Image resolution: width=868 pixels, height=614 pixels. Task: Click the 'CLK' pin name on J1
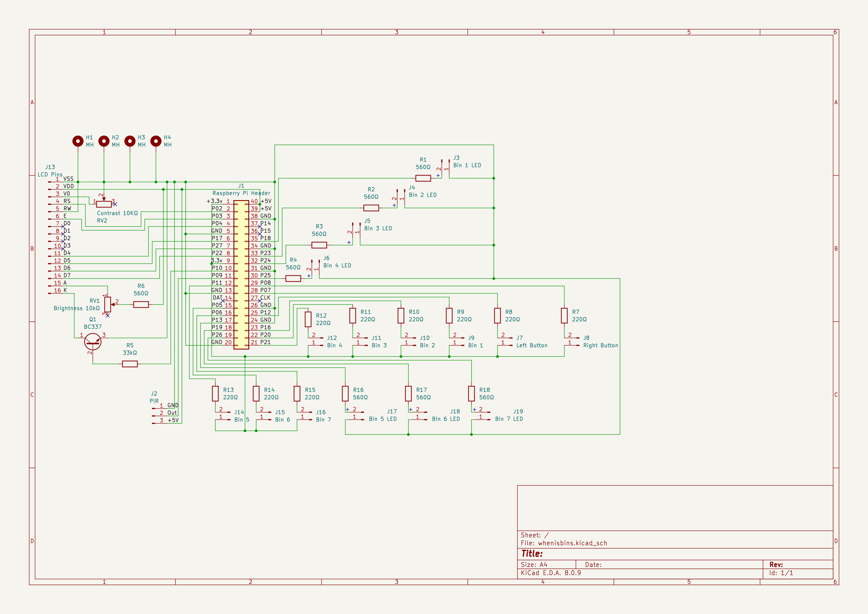click(265, 298)
